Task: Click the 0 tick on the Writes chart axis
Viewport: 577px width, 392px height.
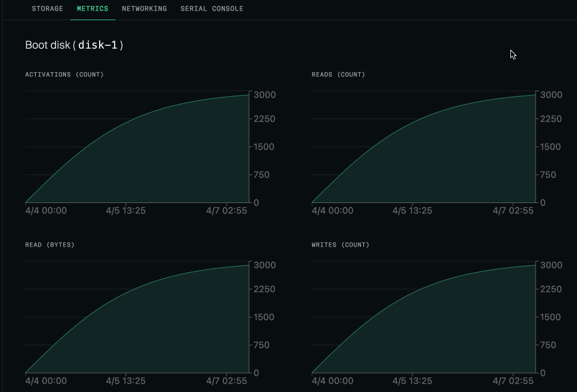Action: coord(543,373)
